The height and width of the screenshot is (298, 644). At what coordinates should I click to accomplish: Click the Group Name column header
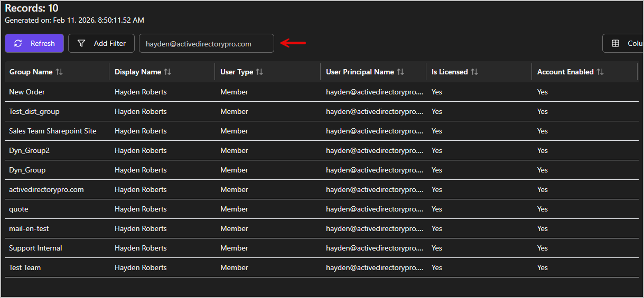(x=57, y=72)
